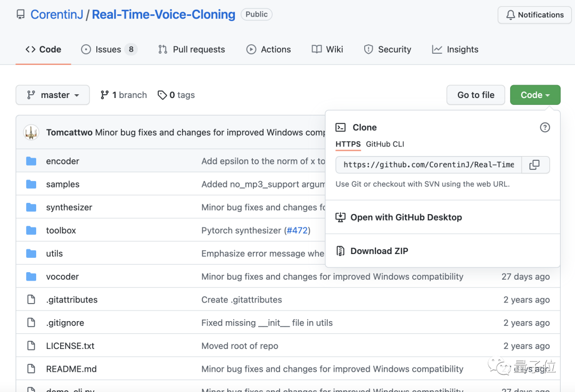This screenshot has width=575, height=392.
Task: Click the Tomcattwo avatar image
Action: (x=31, y=133)
